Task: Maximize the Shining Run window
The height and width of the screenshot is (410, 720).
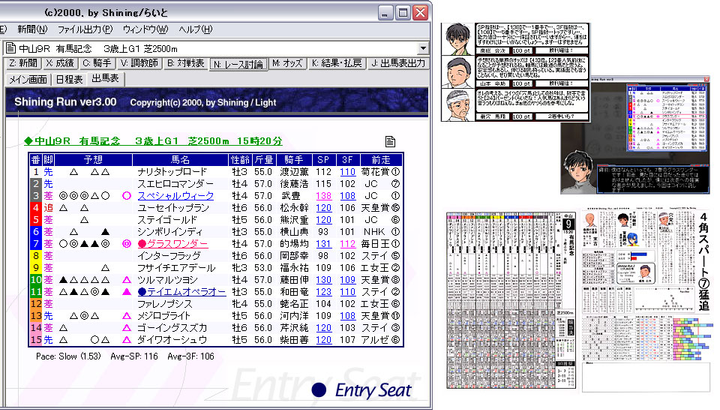Action: 403,12
